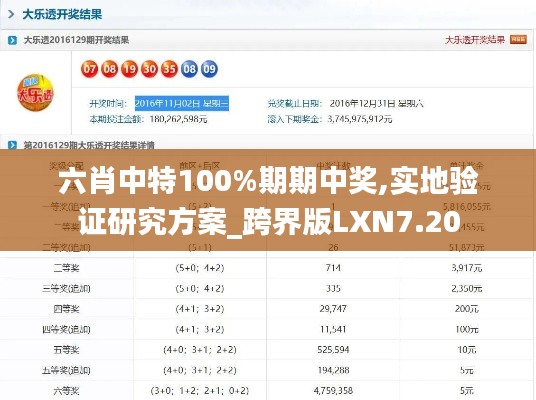Click red lottery ball number 35

169,69
